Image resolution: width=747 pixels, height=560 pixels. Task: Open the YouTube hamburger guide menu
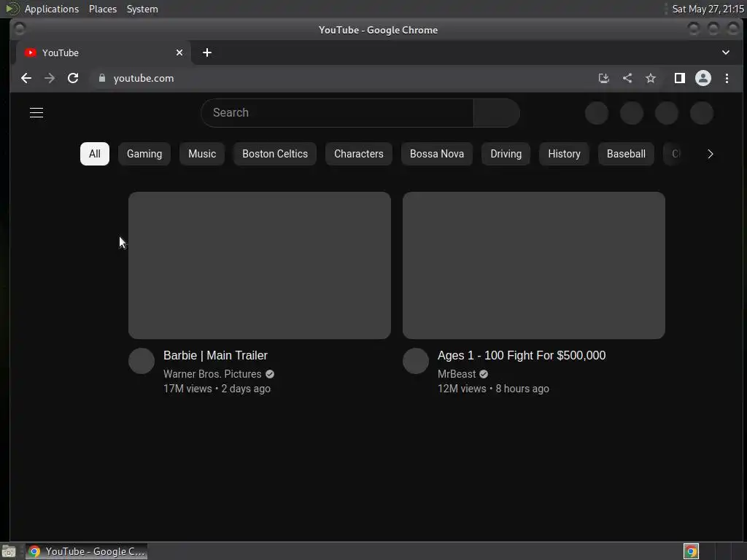[x=36, y=113]
